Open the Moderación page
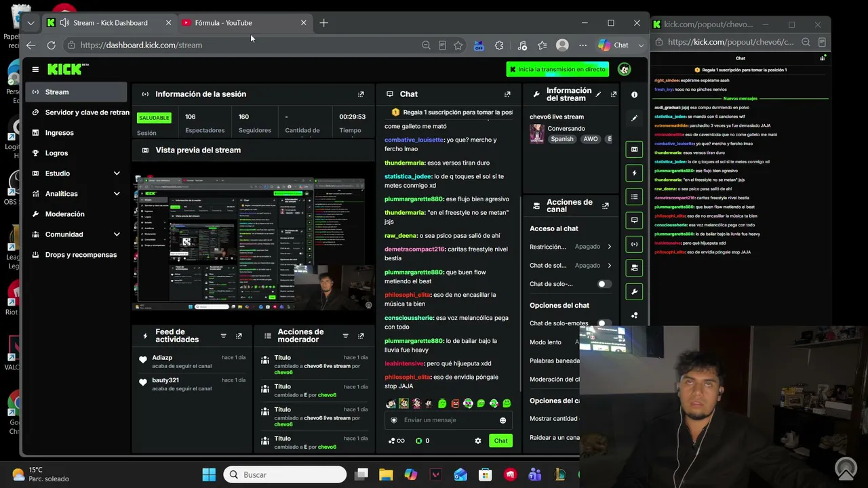The image size is (868, 488). point(76,214)
